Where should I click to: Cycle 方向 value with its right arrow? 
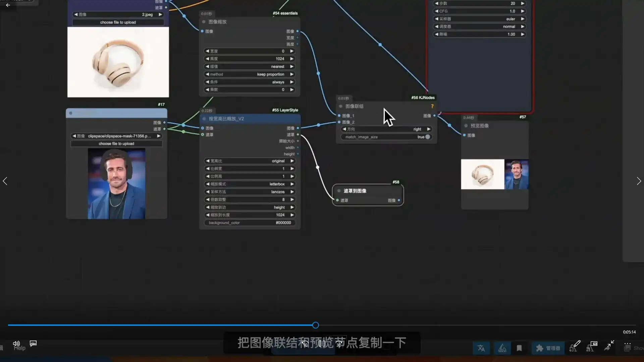428,129
